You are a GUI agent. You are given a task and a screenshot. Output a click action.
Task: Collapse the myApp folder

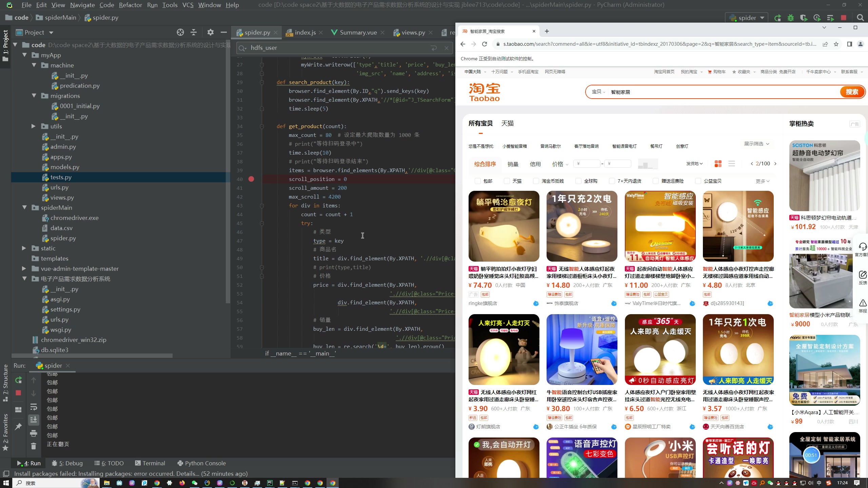[24, 55]
